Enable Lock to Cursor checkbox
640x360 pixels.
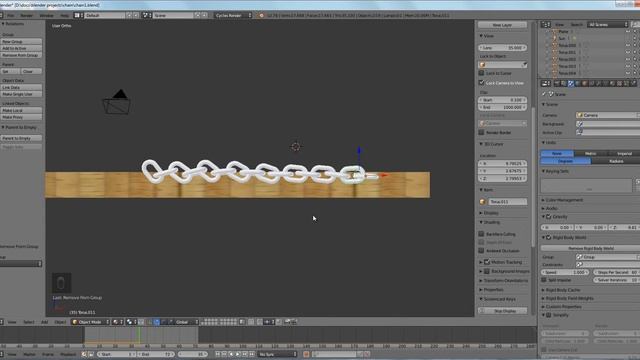tap(482, 73)
